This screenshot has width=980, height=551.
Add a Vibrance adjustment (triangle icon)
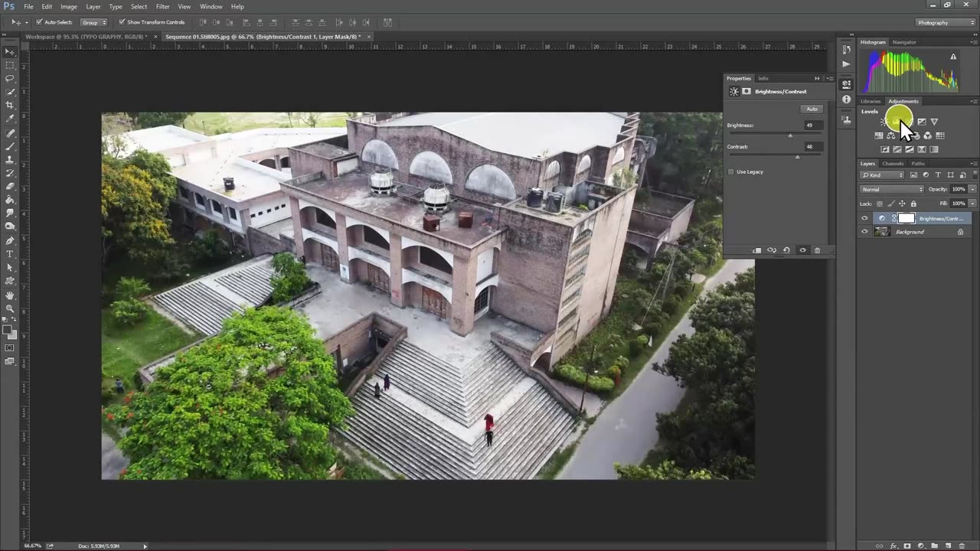pos(934,122)
